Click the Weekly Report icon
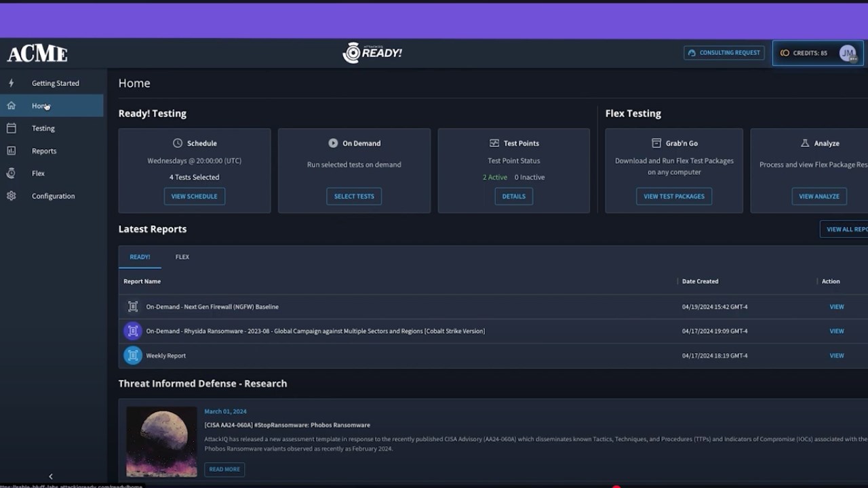 pyautogui.click(x=133, y=355)
